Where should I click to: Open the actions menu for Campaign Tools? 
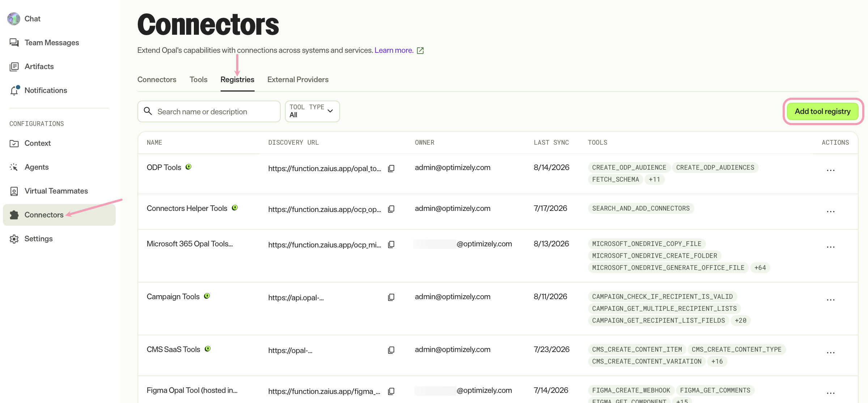831,300
